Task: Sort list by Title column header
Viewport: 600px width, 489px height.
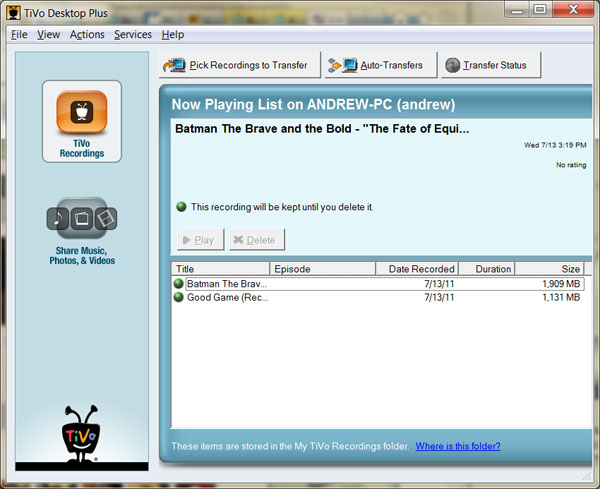Action: click(x=221, y=269)
